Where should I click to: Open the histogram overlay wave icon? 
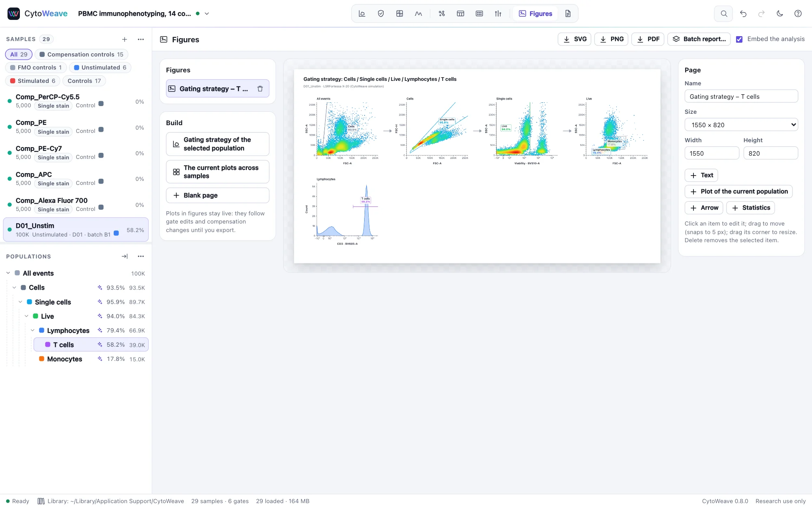419,13
